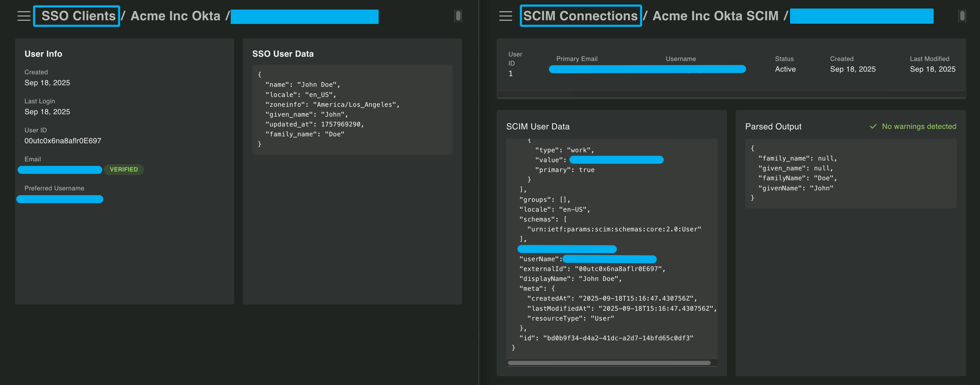
Task: Click the VERIFIED badge next to Email
Action: pyautogui.click(x=124, y=170)
